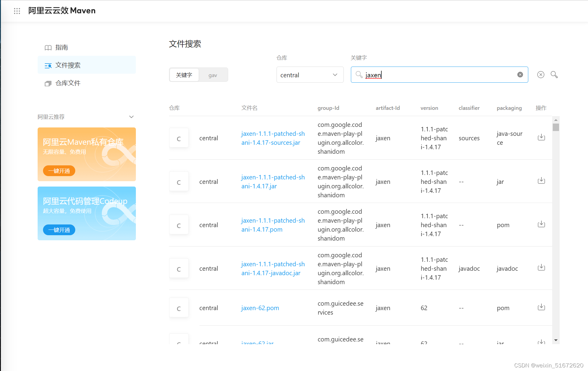Open the 阿里云代码管理Codeup banner
This screenshot has height=371, width=588.
[x=87, y=213]
